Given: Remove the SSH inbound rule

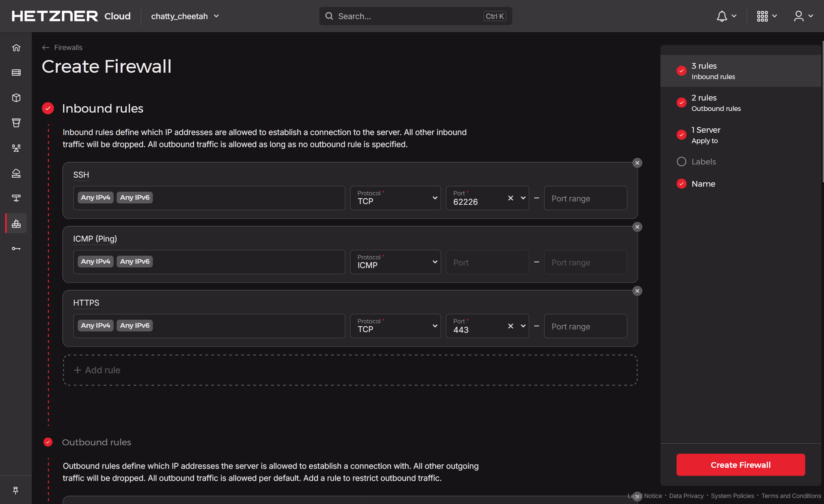Looking at the screenshot, I should (x=637, y=163).
